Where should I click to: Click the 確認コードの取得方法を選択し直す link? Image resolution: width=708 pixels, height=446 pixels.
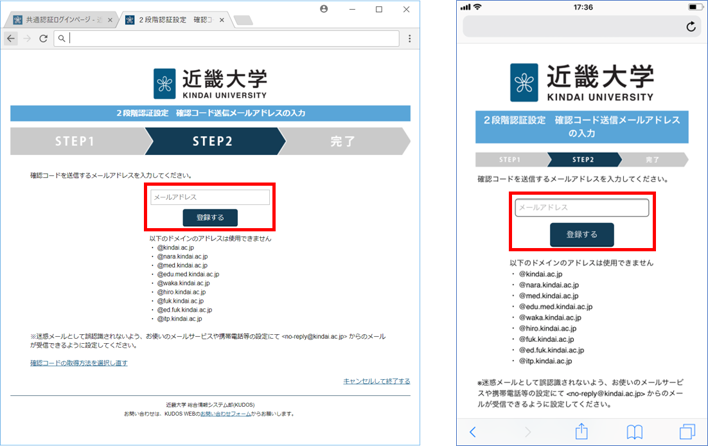click(79, 363)
